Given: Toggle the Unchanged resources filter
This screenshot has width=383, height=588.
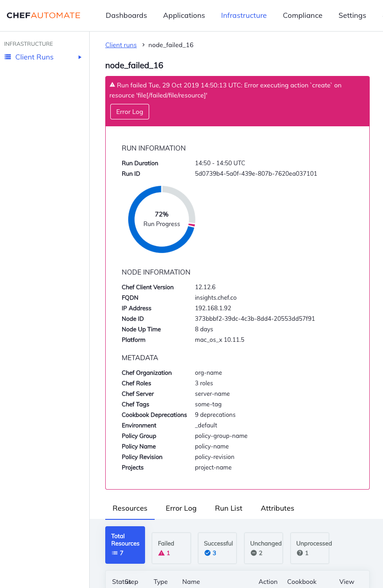Looking at the screenshot, I should tap(263, 548).
